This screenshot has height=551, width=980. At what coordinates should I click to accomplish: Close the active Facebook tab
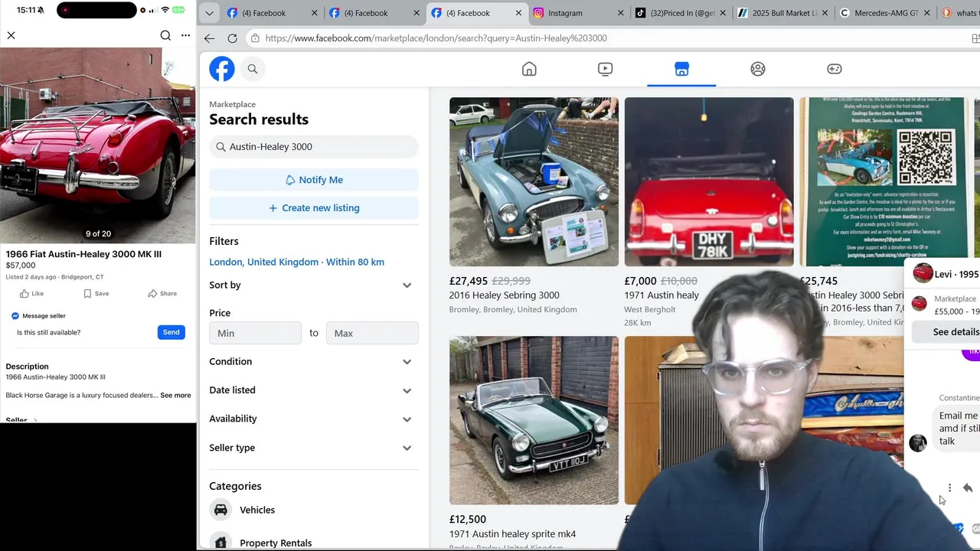[518, 13]
